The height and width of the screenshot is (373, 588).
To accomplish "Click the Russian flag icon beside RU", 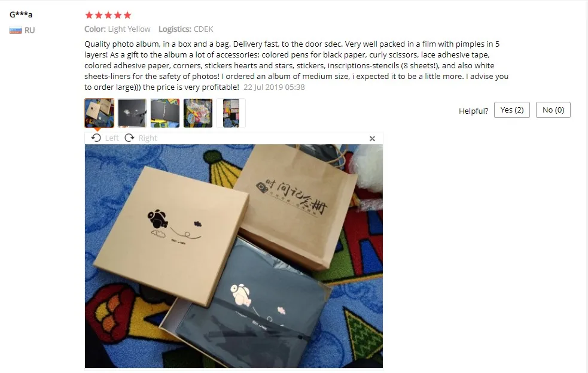I will coord(16,30).
